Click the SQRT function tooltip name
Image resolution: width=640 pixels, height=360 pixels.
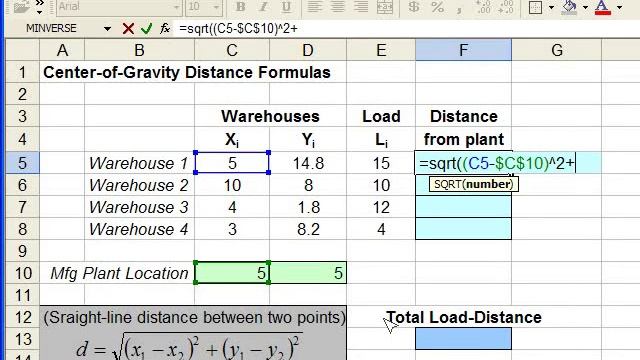(448, 184)
